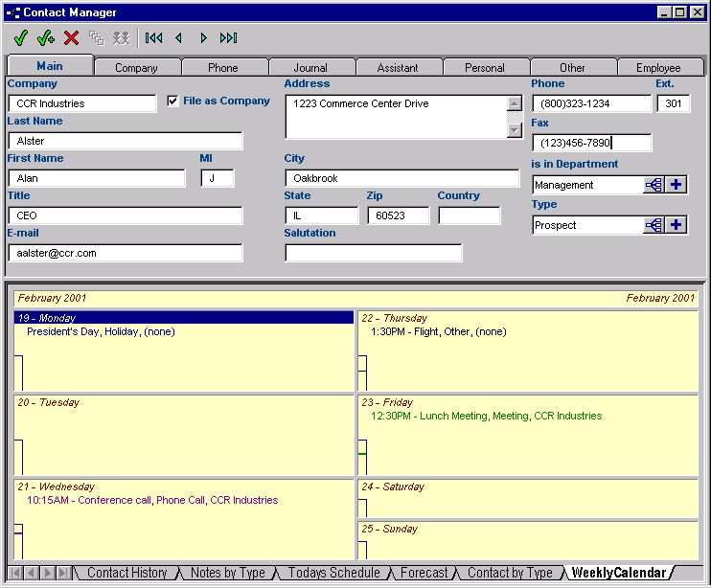Click the E-mail input field
This screenshot has height=588, width=711.
coord(125,253)
